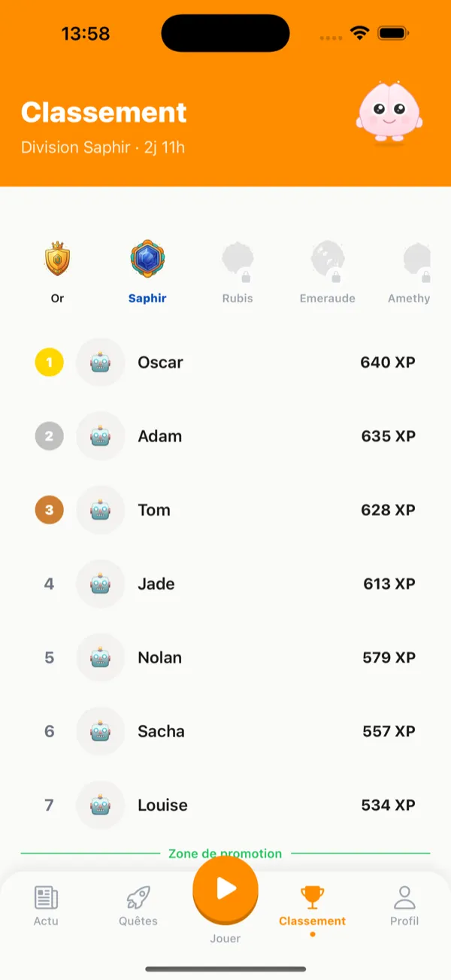451x980 pixels.
Task: Select the locked Rubis division
Action: click(238, 260)
